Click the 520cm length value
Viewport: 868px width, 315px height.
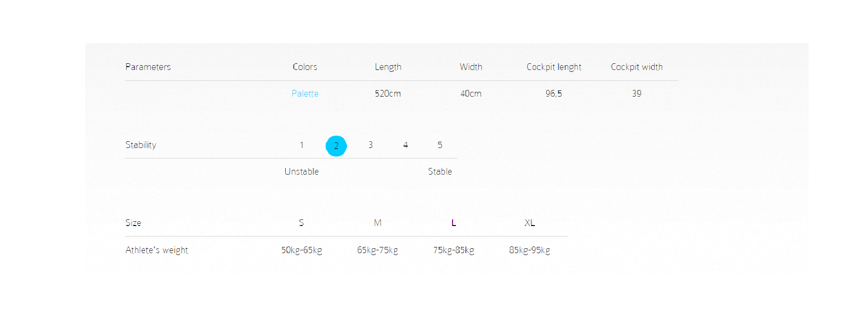(388, 94)
